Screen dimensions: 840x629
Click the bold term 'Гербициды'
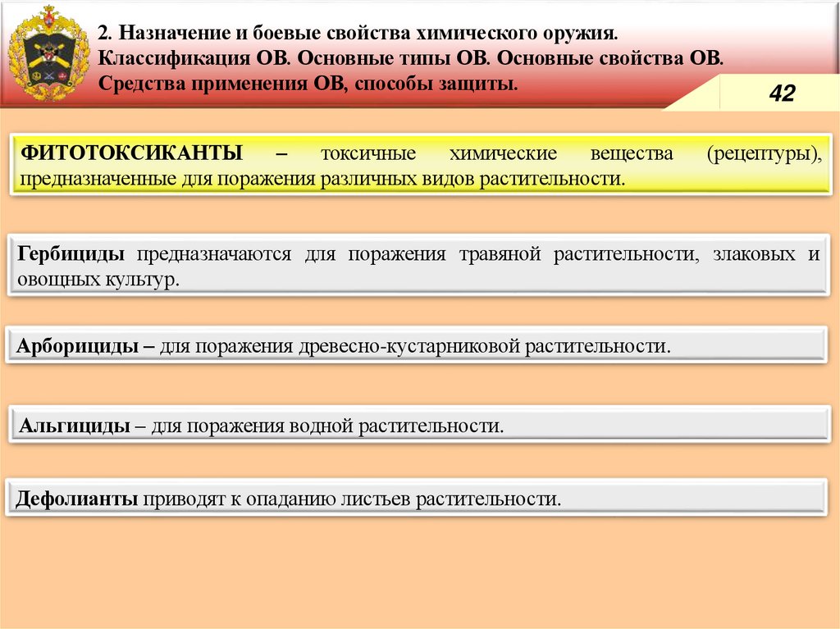(x=71, y=254)
